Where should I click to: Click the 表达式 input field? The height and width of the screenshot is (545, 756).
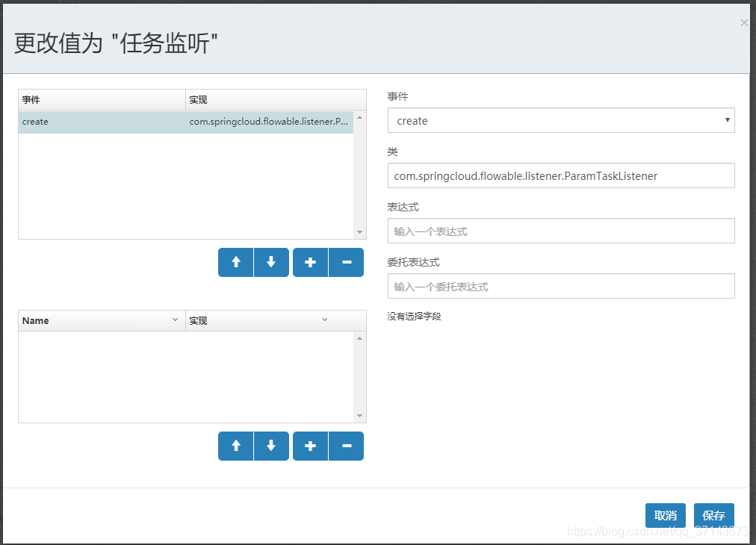(x=561, y=231)
